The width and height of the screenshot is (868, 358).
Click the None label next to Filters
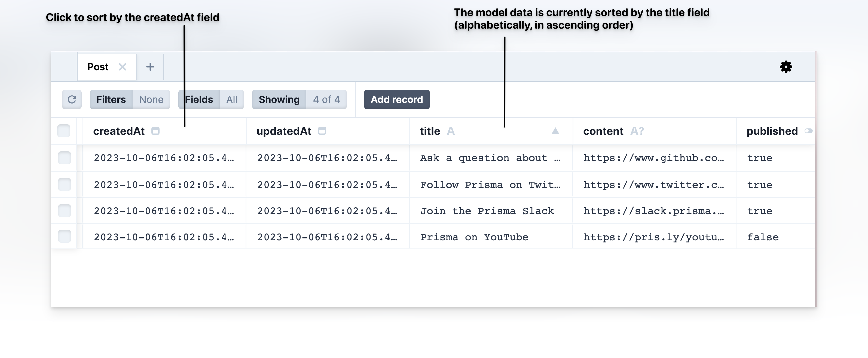[151, 99]
